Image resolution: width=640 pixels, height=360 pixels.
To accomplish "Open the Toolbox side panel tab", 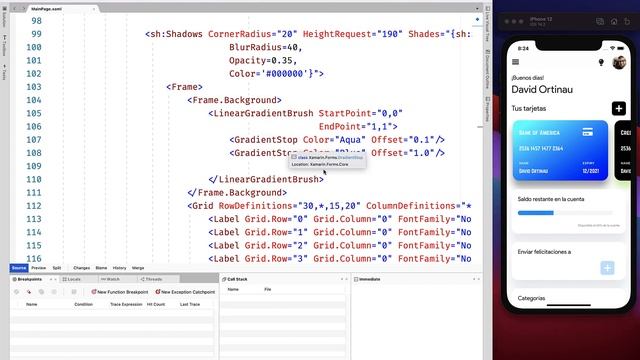I will (x=4, y=46).
